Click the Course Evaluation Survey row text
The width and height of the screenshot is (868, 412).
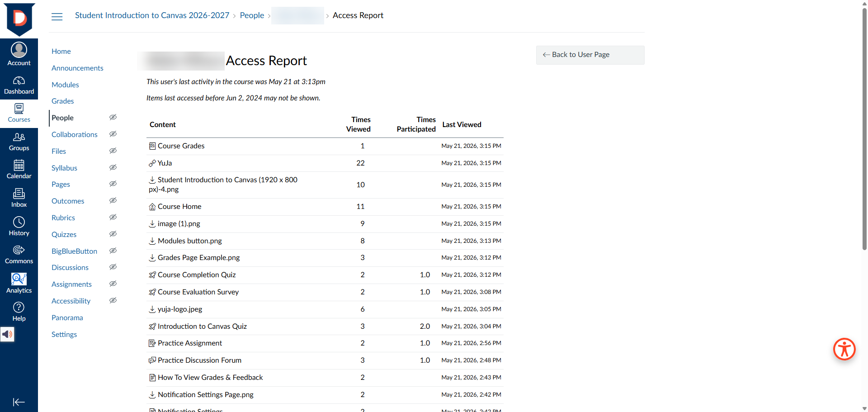[x=198, y=292]
